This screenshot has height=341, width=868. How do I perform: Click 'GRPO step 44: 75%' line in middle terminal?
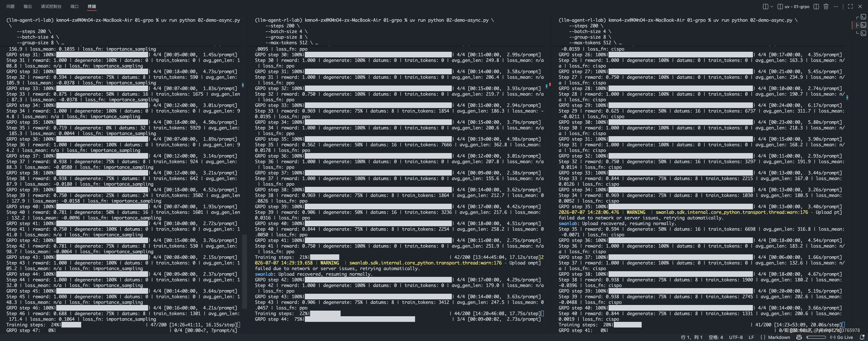[x=398, y=319]
